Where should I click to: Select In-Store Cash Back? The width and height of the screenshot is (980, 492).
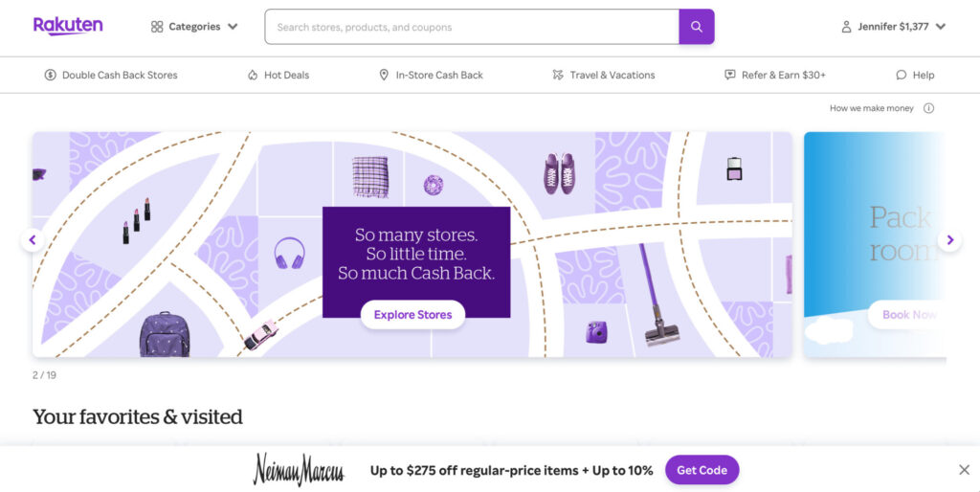pyautogui.click(x=432, y=75)
